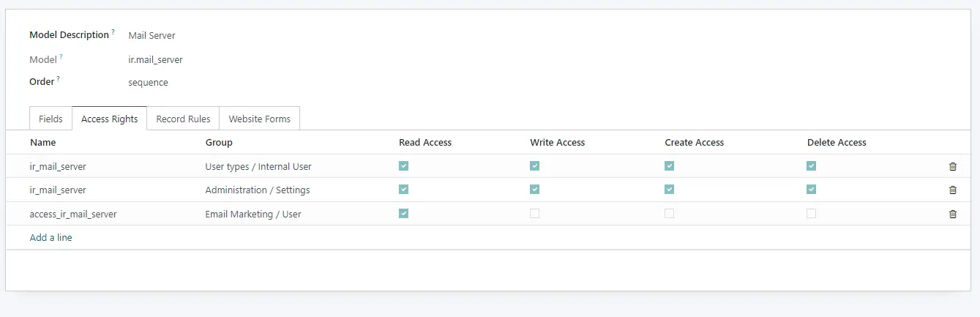Uncheck Write Access for Administration / Settings
The width and height of the screenshot is (980, 317).
534,190
